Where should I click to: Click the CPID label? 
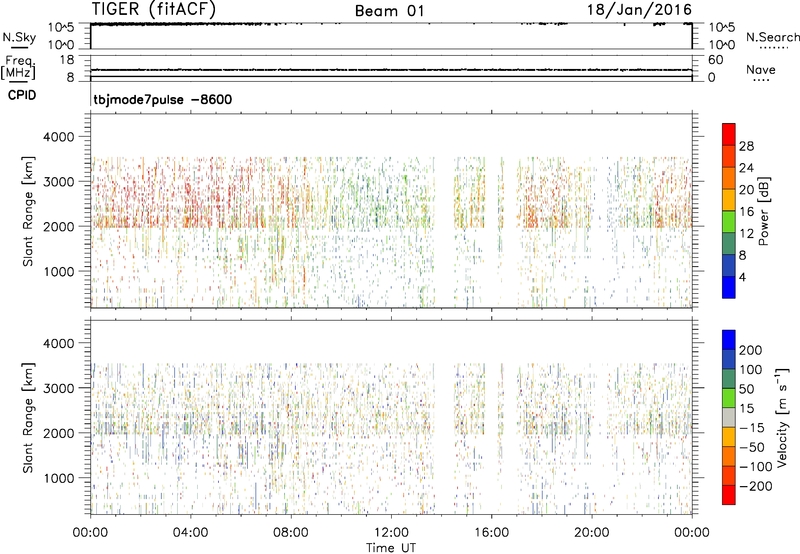(22, 95)
